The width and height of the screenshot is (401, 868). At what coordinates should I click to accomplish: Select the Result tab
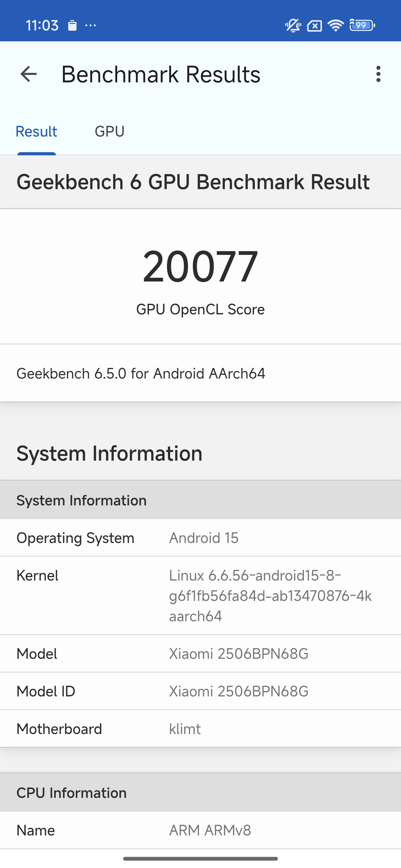36,132
